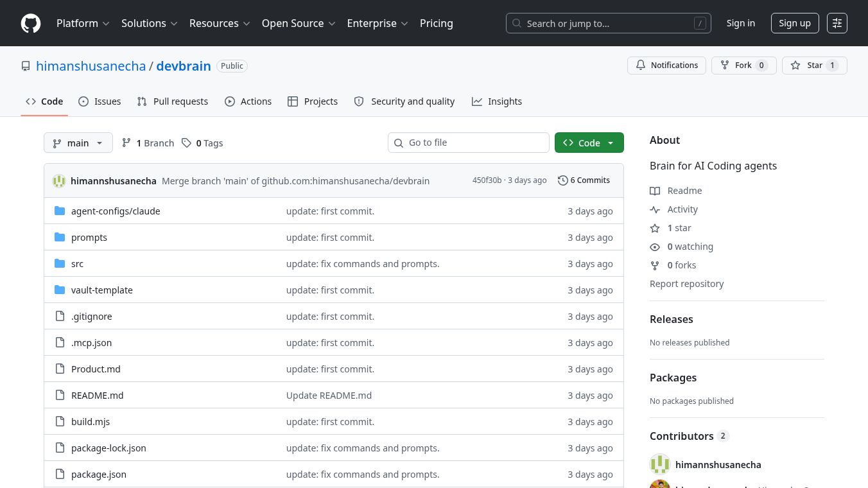
Task: Open the Packages heading link
Action: [673, 378]
